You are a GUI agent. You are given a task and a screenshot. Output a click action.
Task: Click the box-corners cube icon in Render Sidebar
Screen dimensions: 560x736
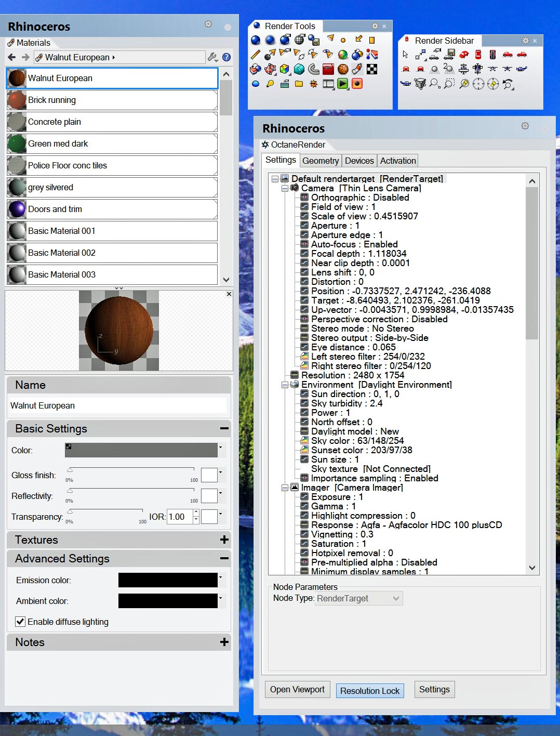coord(420,83)
